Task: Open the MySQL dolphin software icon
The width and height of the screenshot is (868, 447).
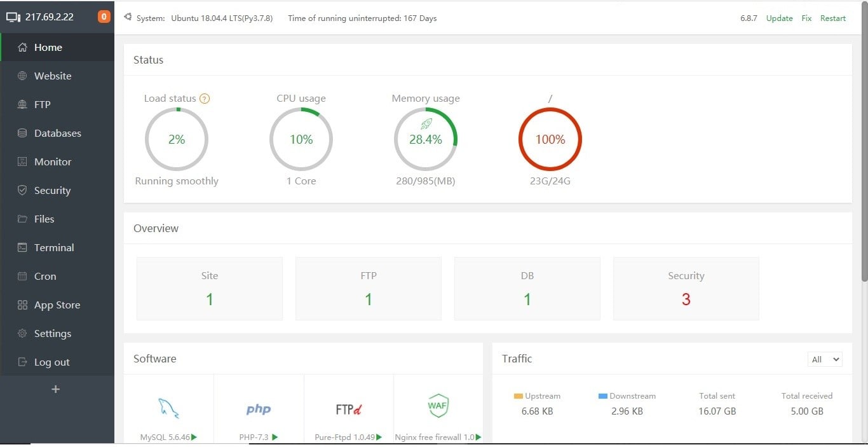Action: [168, 408]
